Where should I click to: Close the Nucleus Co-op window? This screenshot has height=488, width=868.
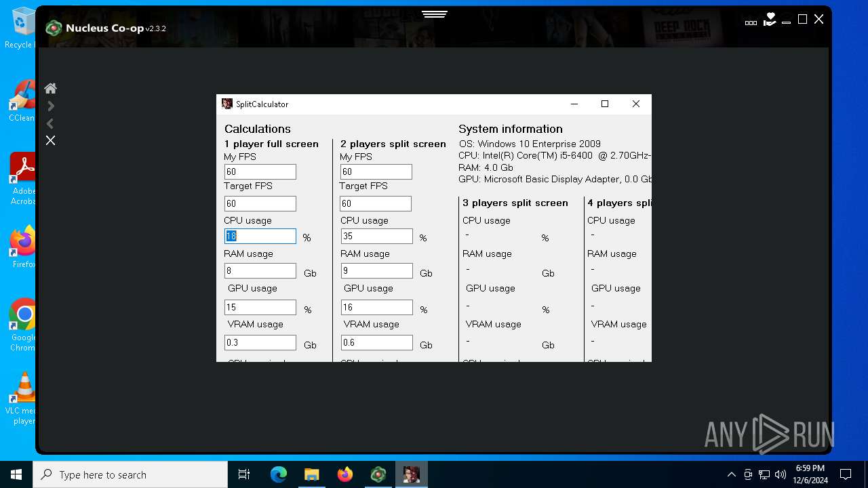818,20
